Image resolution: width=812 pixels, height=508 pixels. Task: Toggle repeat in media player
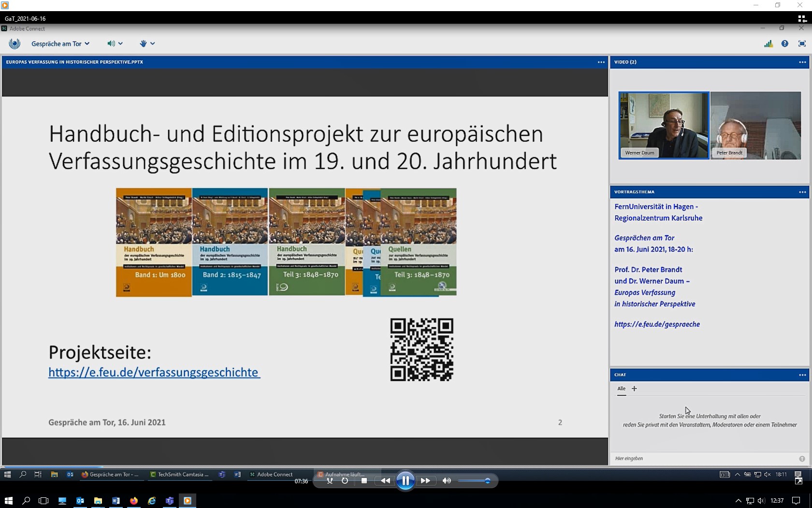pos(345,480)
